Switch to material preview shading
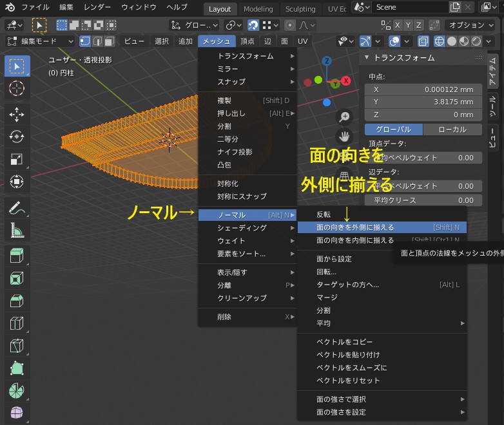 pyautogui.click(x=464, y=41)
